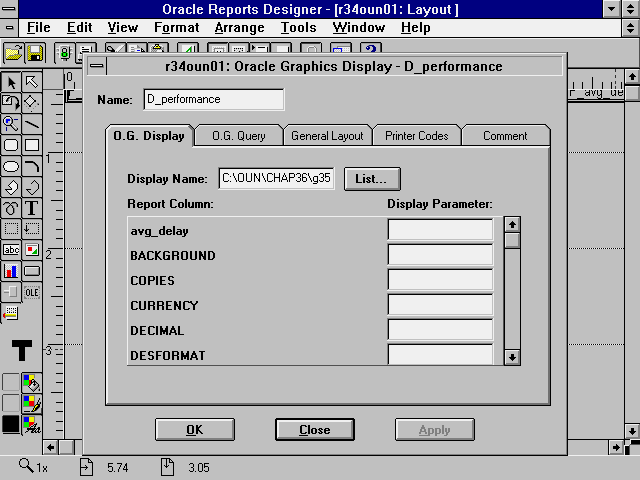This screenshot has width=640, height=480.
Task: Click the Save diskette icon
Action: 34,52
